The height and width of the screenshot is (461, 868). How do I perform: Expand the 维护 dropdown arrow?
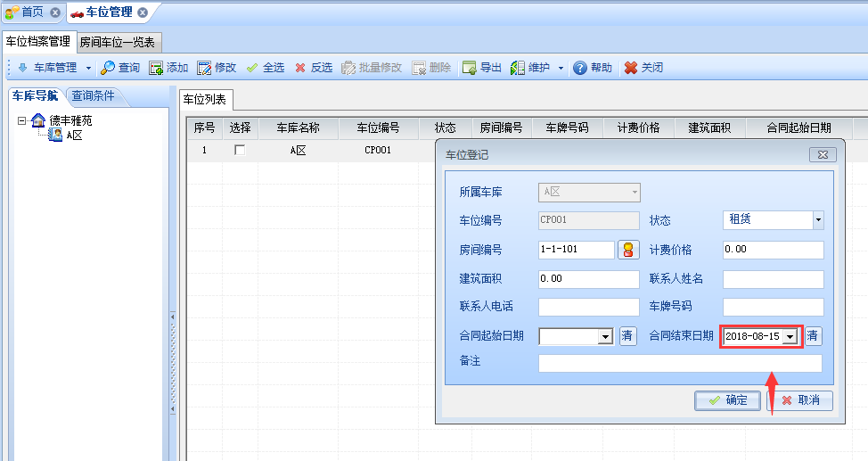[x=561, y=68]
